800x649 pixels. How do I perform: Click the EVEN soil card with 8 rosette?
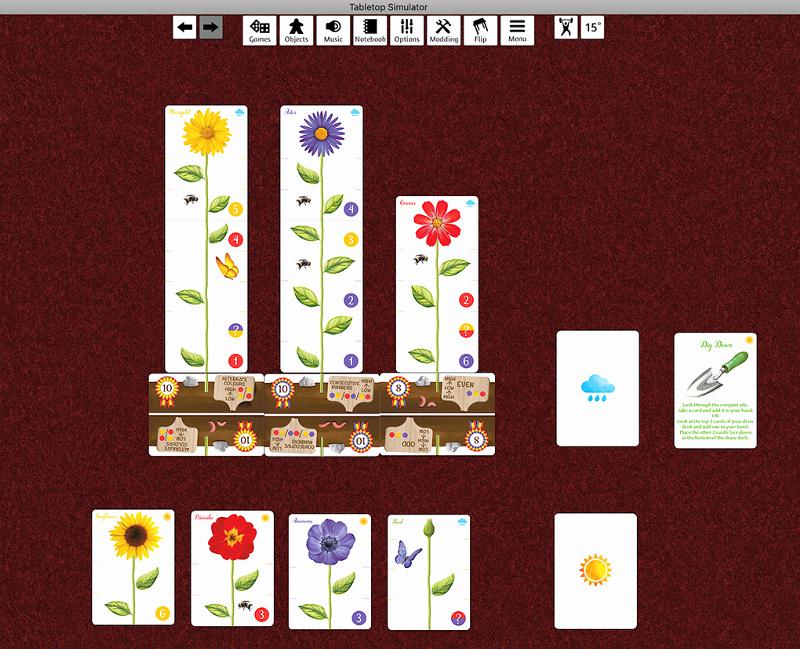437,393
